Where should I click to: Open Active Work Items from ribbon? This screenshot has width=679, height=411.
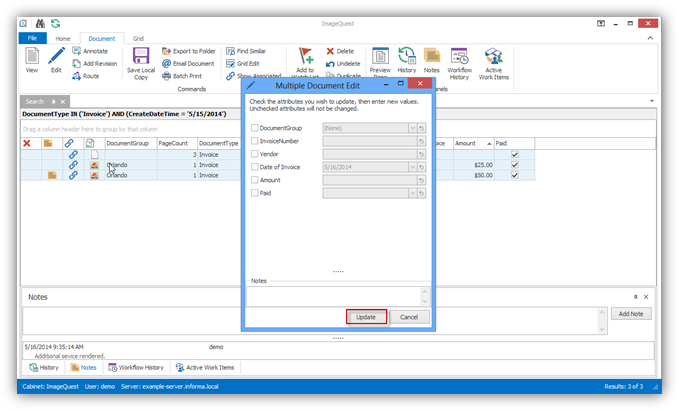494,63
